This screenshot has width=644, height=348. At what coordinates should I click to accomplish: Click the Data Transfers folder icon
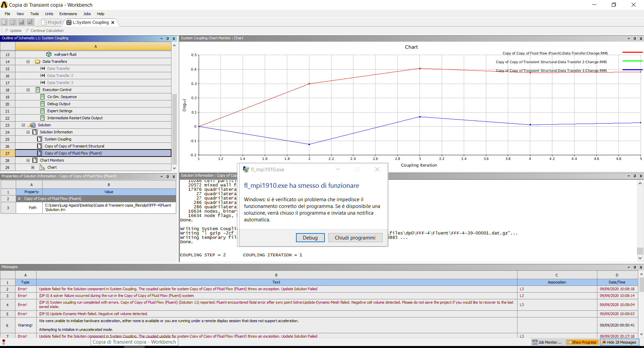tap(38, 61)
